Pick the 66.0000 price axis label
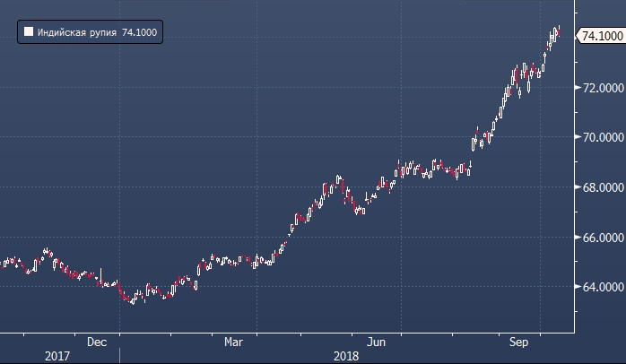Image resolution: width=626 pixels, height=364 pixels. 601,238
